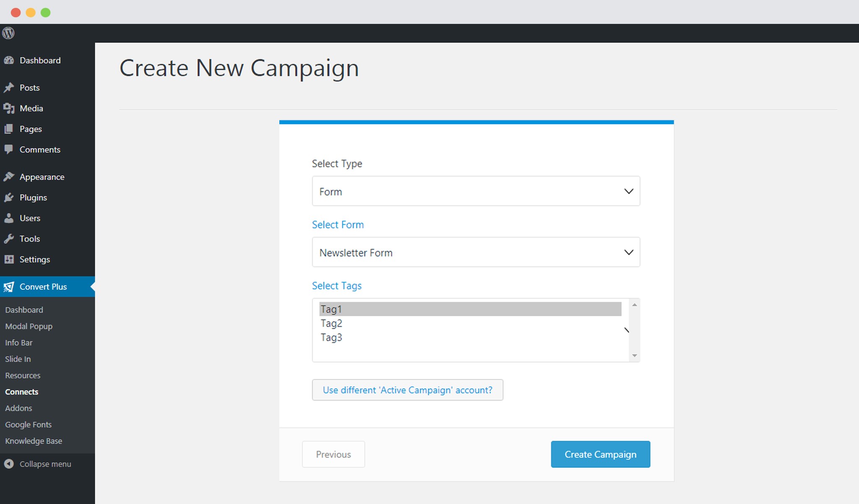Click the Users person icon
This screenshot has width=859, height=504.
(9, 218)
